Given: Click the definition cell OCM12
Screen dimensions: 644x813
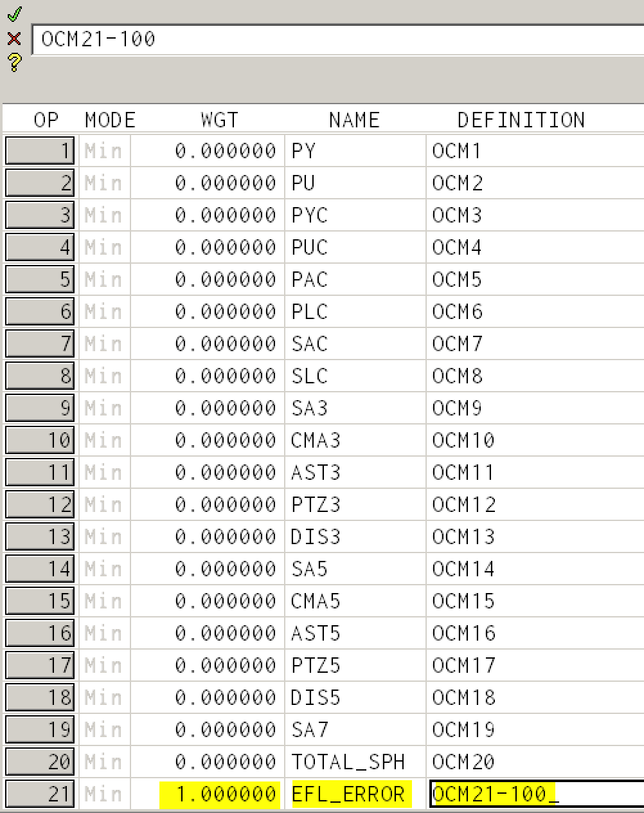Looking at the screenshot, I should pyautogui.click(x=535, y=504).
